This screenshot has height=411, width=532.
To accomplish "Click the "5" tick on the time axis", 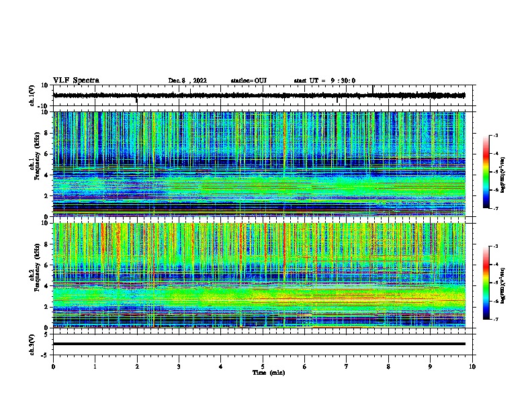I will (x=263, y=367).
